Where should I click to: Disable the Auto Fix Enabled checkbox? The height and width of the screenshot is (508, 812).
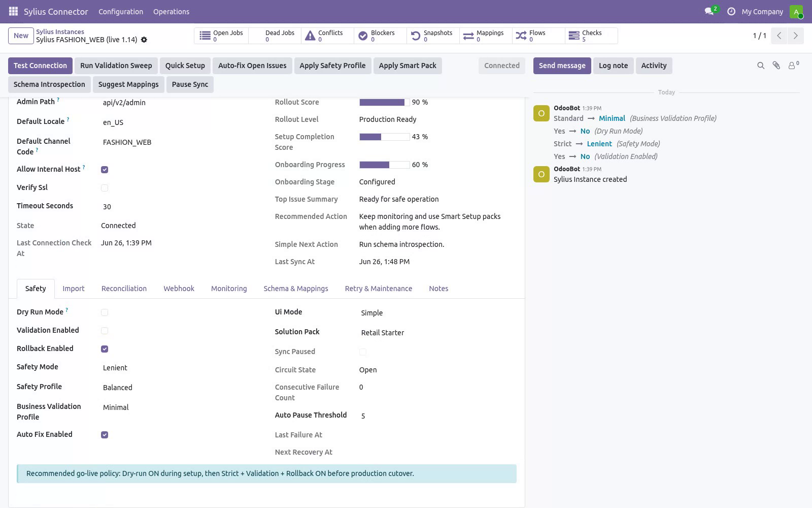[105, 435]
